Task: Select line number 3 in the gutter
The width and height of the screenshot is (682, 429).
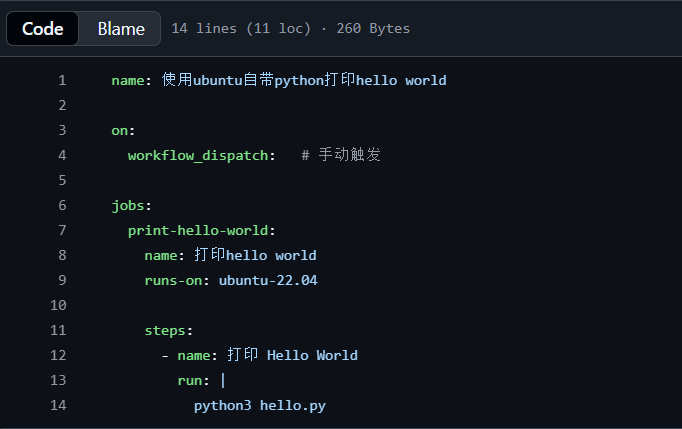Action: pyautogui.click(x=62, y=130)
